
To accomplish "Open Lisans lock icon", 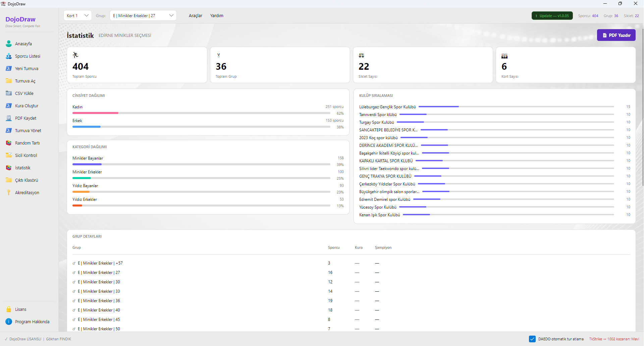I will [9, 309].
